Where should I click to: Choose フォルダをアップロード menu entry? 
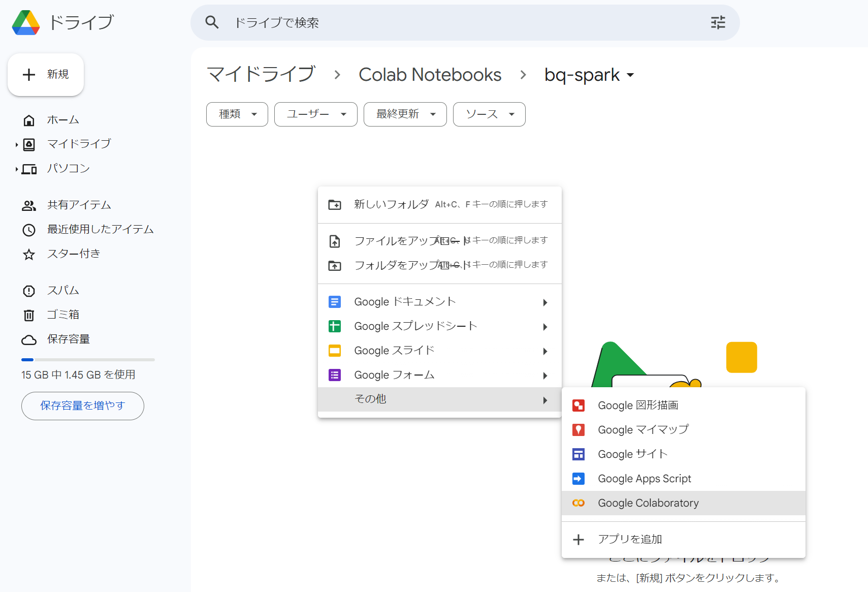pos(440,266)
